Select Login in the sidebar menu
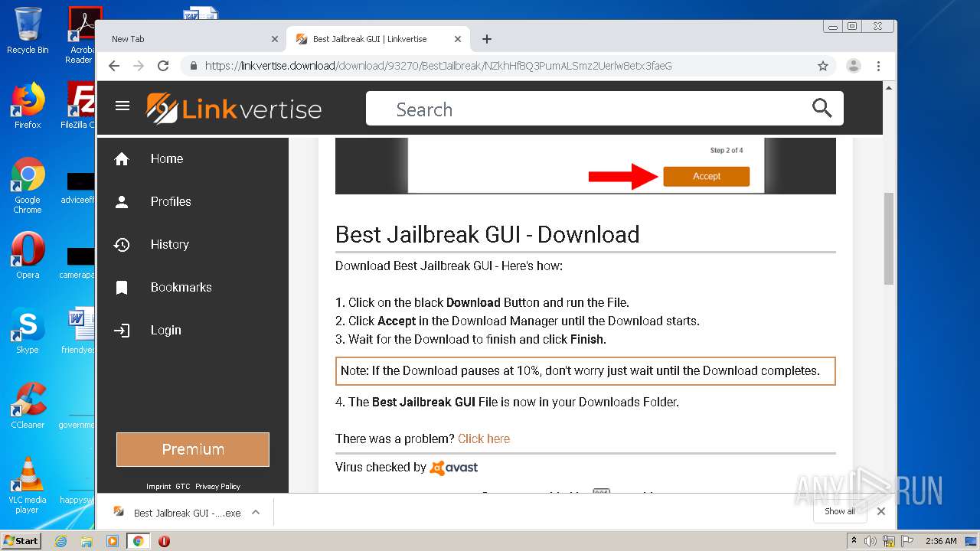The height and width of the screenshot is (551, 980). [192, 330]
